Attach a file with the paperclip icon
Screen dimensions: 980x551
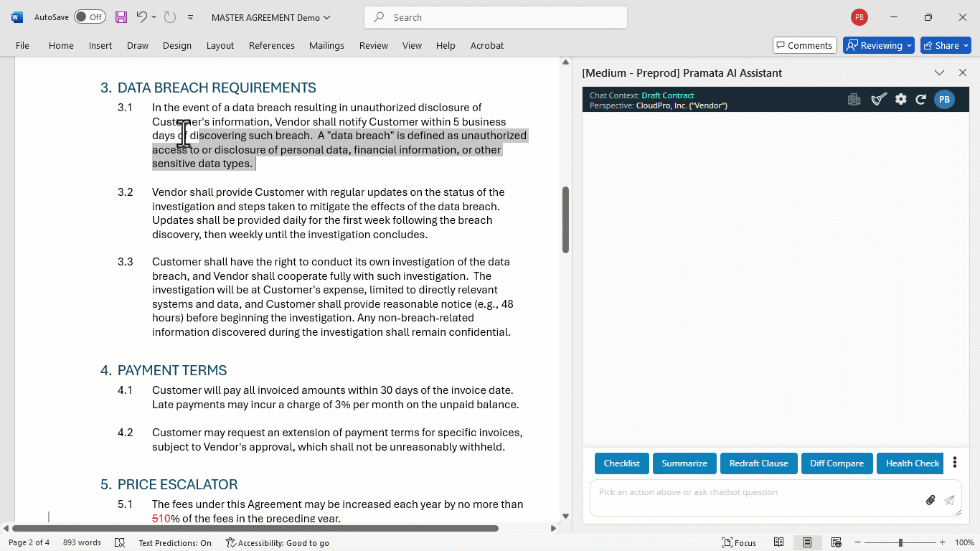(x=930, y=500)
